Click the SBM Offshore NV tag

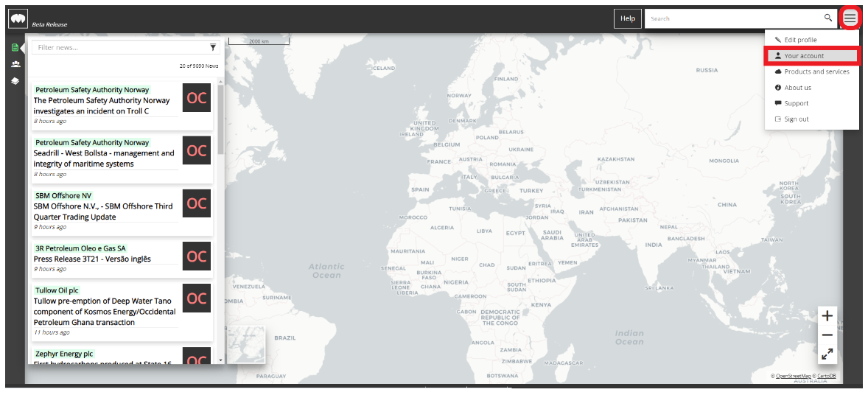(x=63, y=195)
